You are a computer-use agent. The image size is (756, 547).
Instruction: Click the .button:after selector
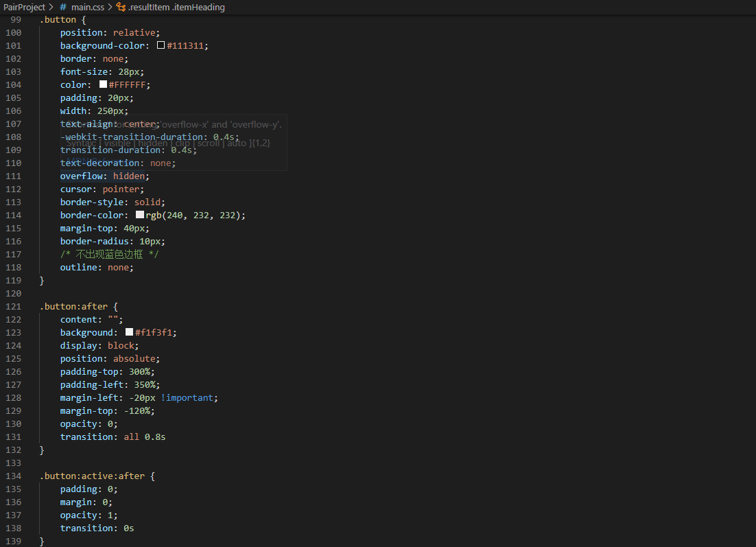pos(74,306)
